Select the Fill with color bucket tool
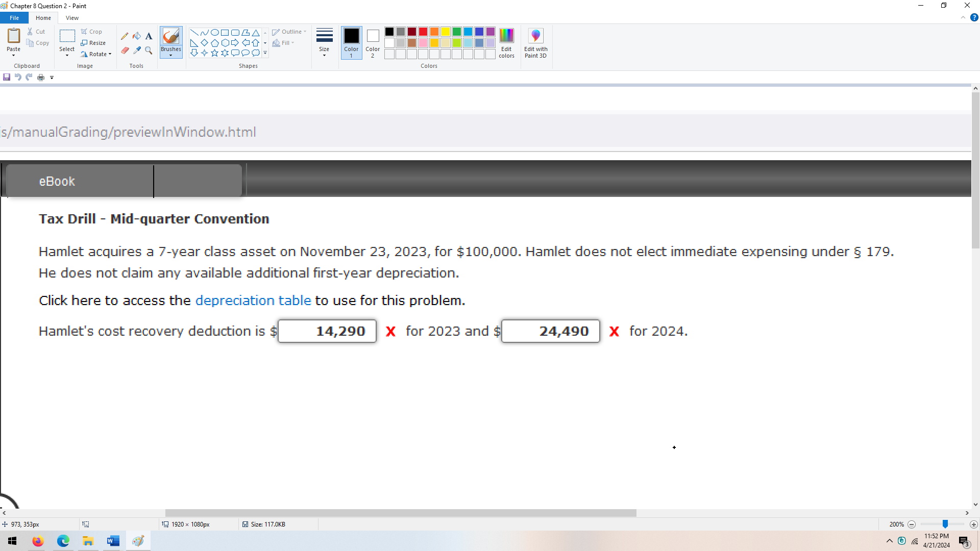The height and width of the screenshot is (551, 980). pos(137,36)
